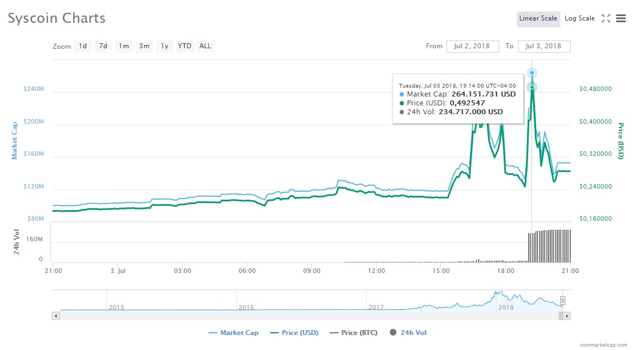
Task: Click 2015 in the navigator timeline
Action: (116, 307)
